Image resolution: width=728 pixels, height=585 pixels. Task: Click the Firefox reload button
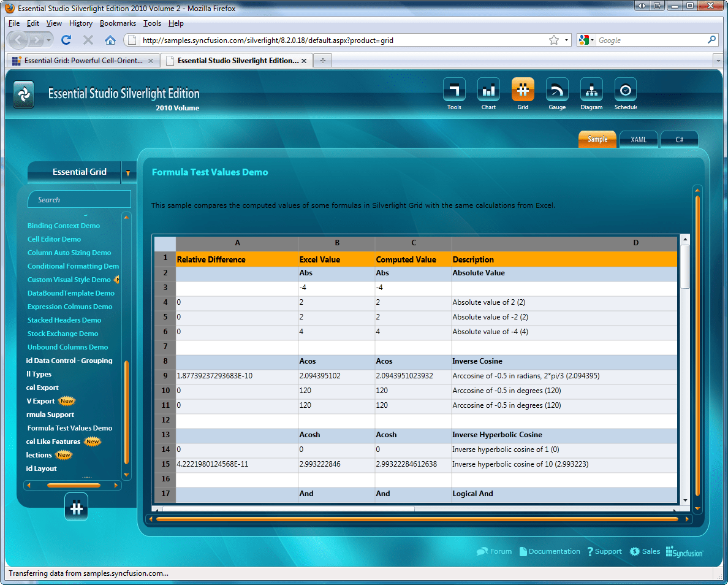(66, 40)
